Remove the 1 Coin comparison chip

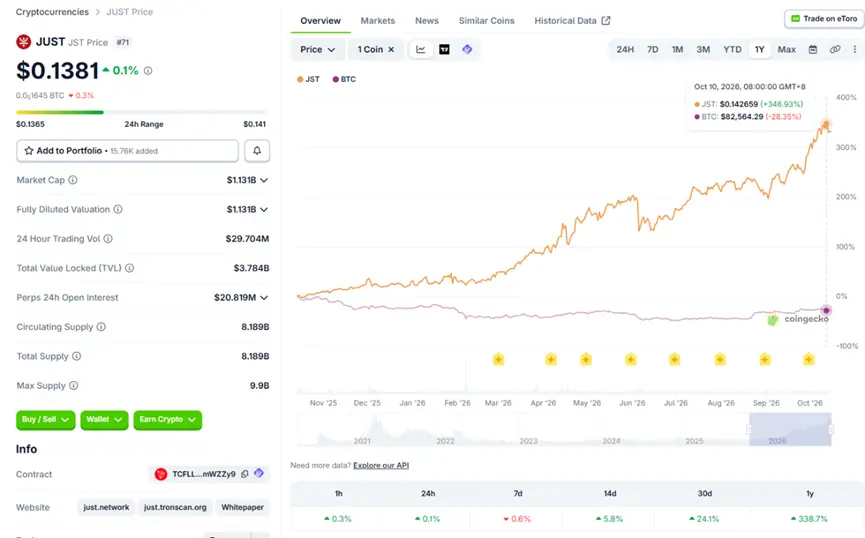point(391,50)
